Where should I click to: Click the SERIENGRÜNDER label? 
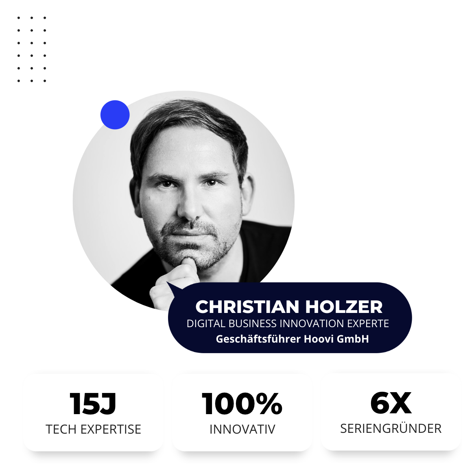(391, 428)
